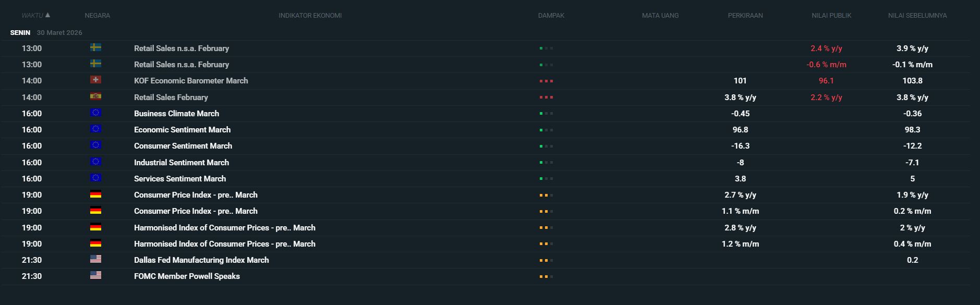Open Consumer Sentiment March event details
This screenshot has height=305, width=980.
coord(183,146)
